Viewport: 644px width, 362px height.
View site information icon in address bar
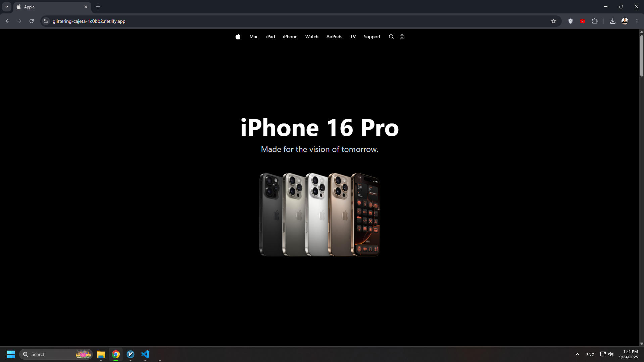[x=46, y=21]
